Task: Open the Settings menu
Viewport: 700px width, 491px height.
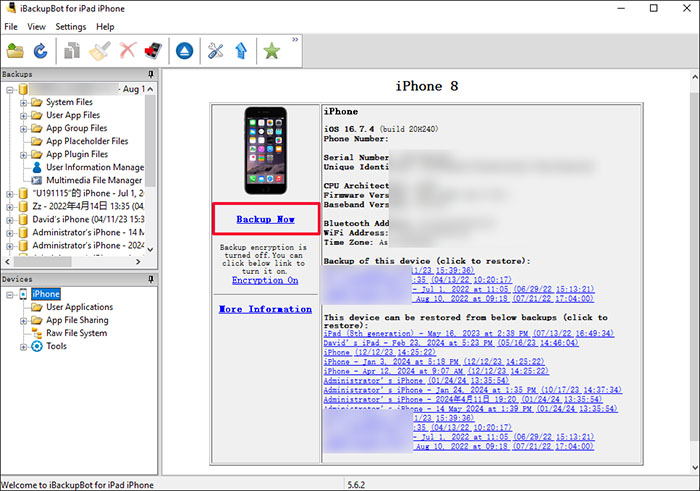Action: click(71, 27)
